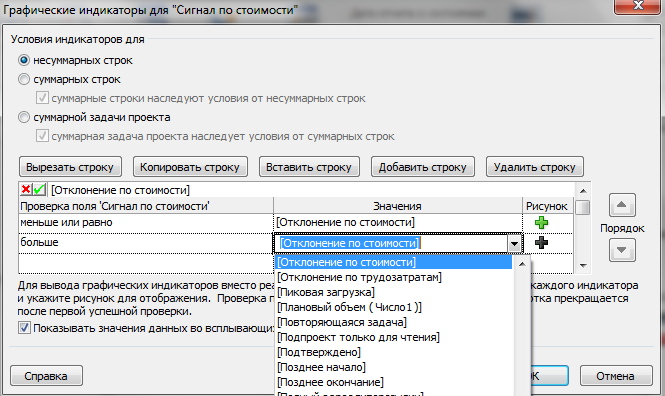Choose '[Позднее окончание]' option

click(x=394, y=382)
